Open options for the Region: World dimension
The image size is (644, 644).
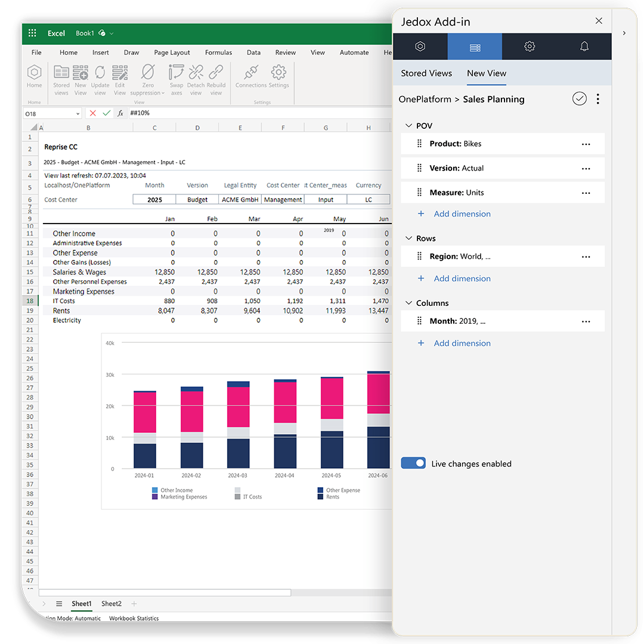click(586, 256)
